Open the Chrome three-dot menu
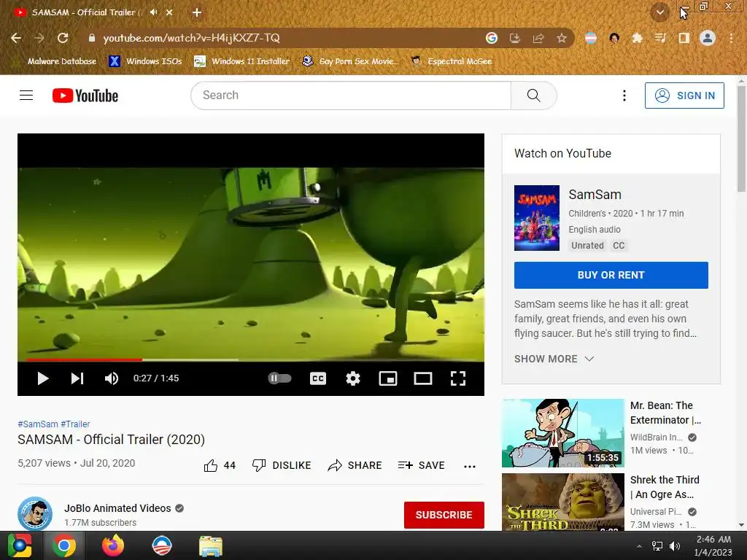This screenshot has height=560, width=747. tap(731, 38)
